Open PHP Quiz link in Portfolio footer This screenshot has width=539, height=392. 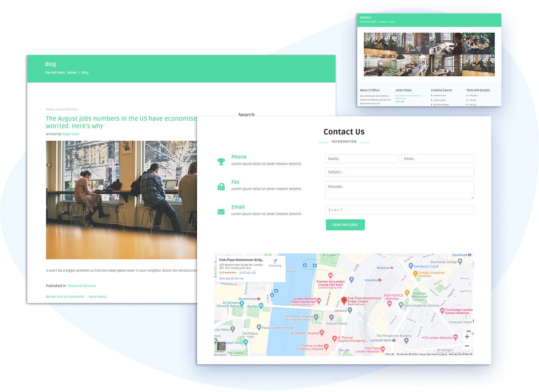473,100
